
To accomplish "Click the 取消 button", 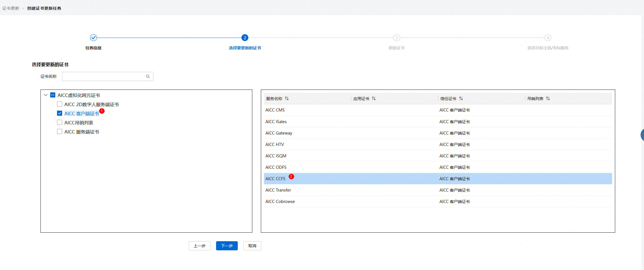I will pos(252,246).
